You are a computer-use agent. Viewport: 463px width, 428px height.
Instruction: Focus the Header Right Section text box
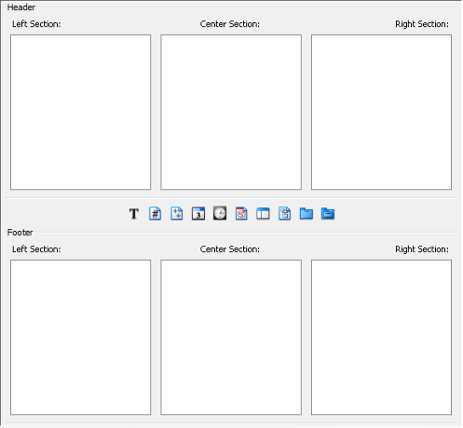(381, 112)
